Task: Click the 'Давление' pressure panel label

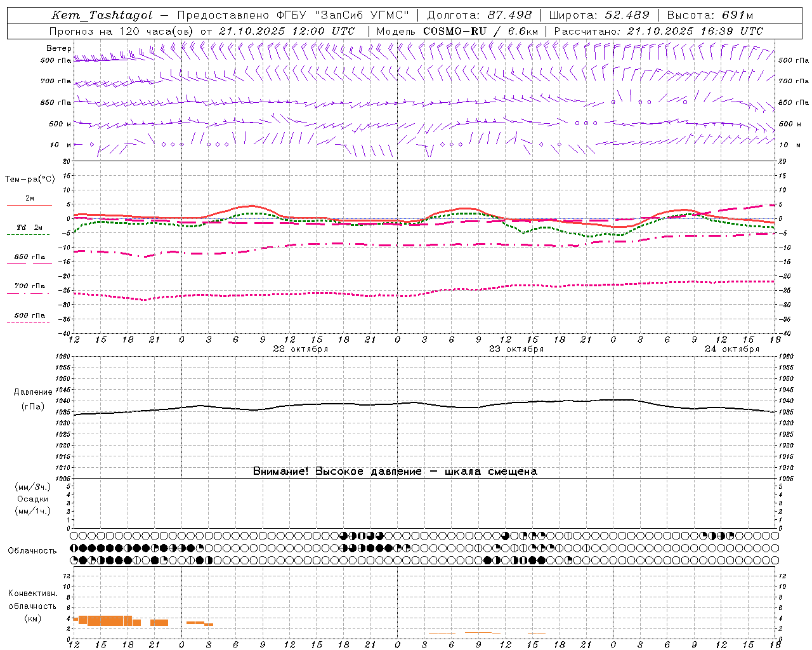Action: [33, 392]
